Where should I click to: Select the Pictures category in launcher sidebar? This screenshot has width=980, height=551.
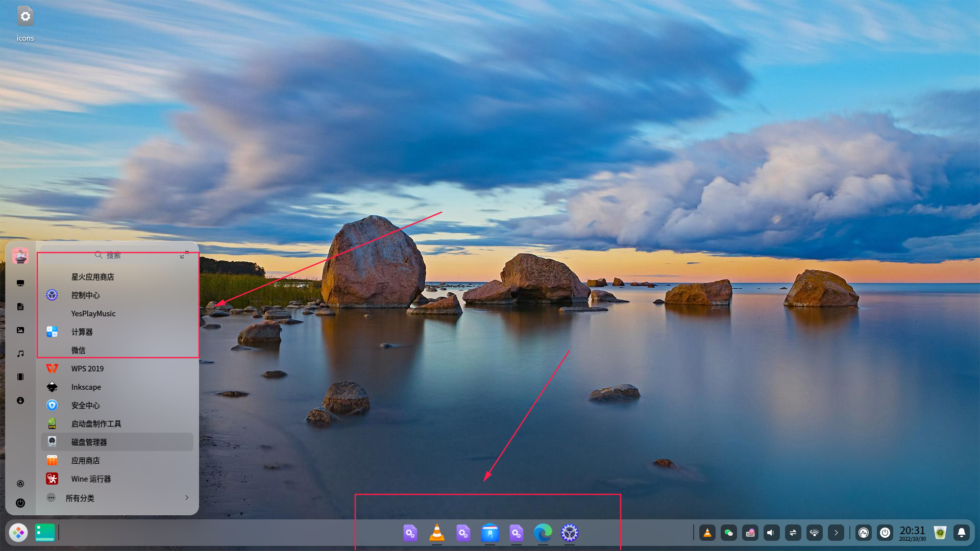tap(20, 330)
